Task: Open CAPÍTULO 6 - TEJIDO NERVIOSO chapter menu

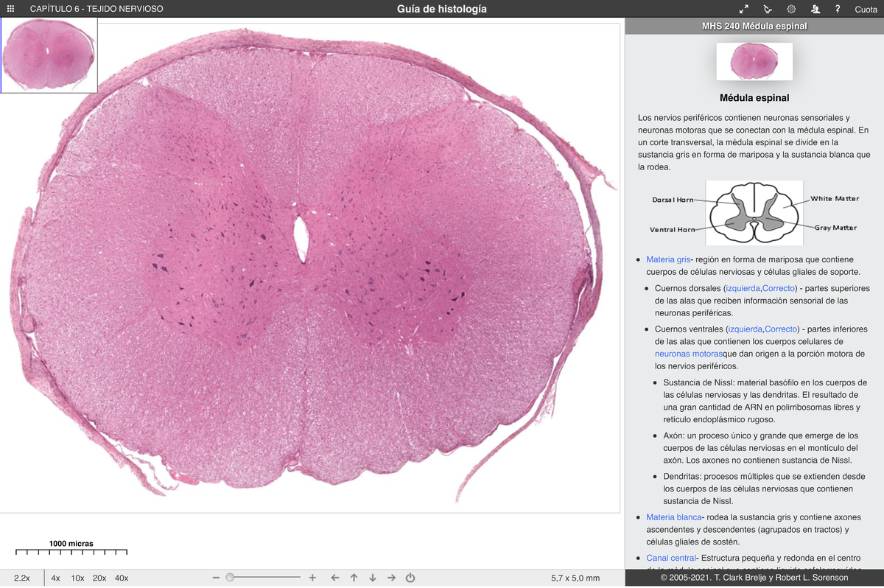Action: 97,9
